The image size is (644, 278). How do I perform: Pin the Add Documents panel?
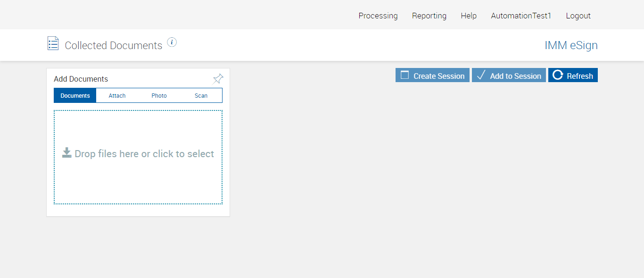(x=218, y=79)
